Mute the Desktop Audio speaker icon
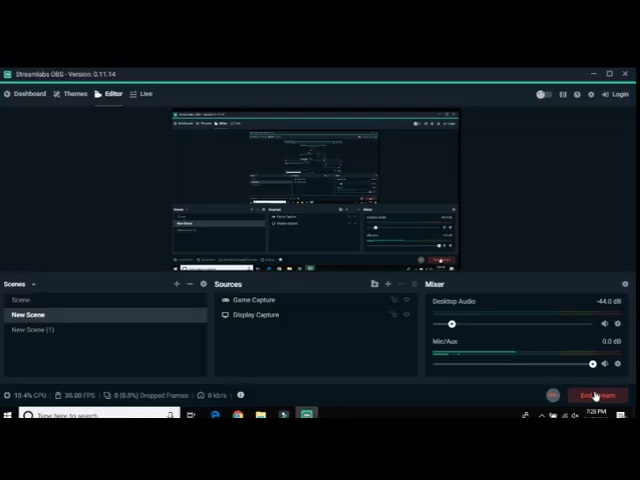Screen dimensions: 640x480 tap(604, 324)
